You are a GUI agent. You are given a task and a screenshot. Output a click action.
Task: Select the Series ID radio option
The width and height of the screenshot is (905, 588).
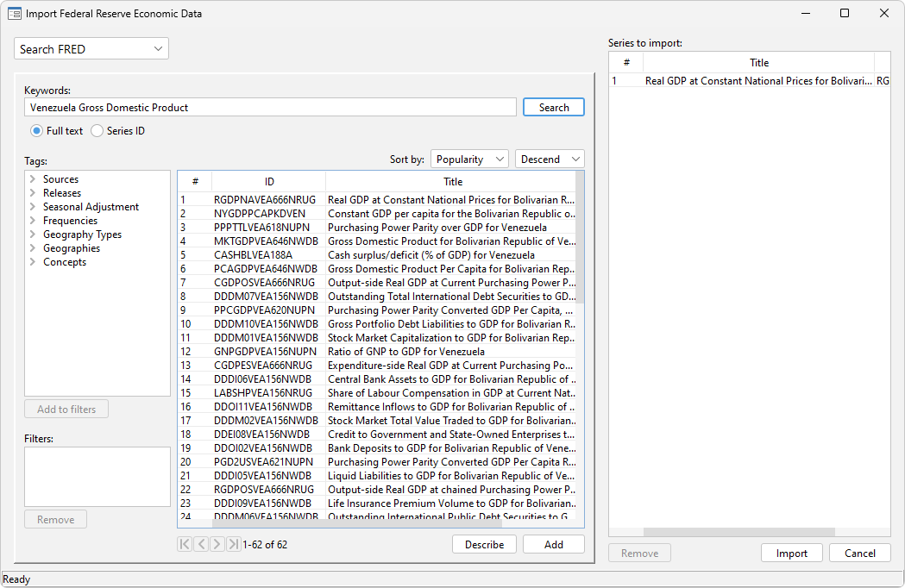pyautogui.click(x=117, y=131)
